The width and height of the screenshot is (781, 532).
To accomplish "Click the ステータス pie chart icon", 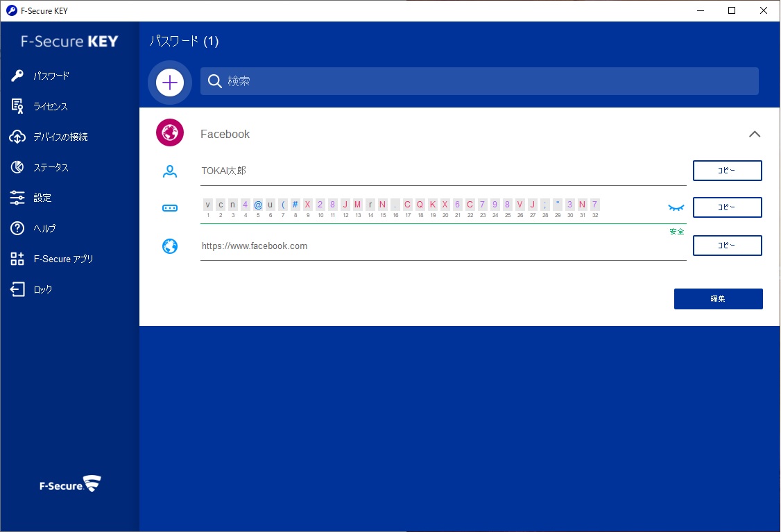I will click(x=17, y=167).
